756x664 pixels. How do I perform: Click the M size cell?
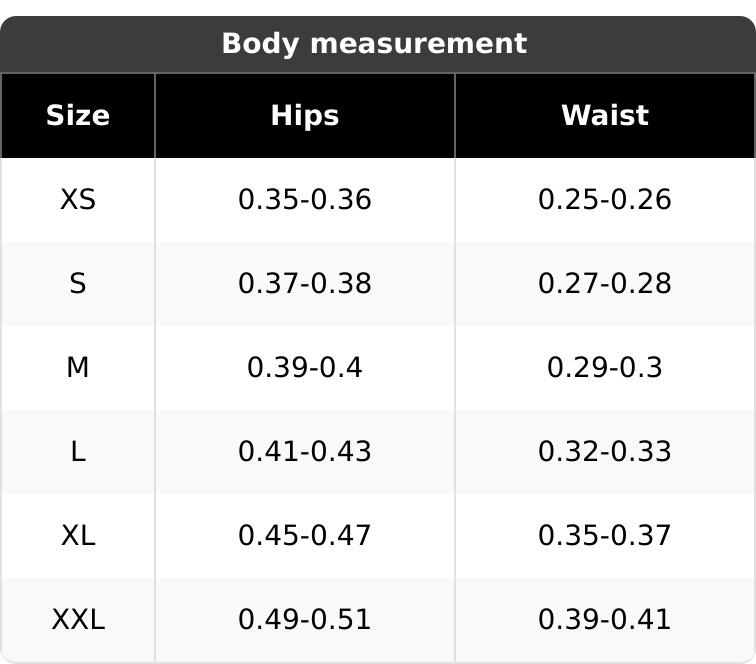click(78, 368)
